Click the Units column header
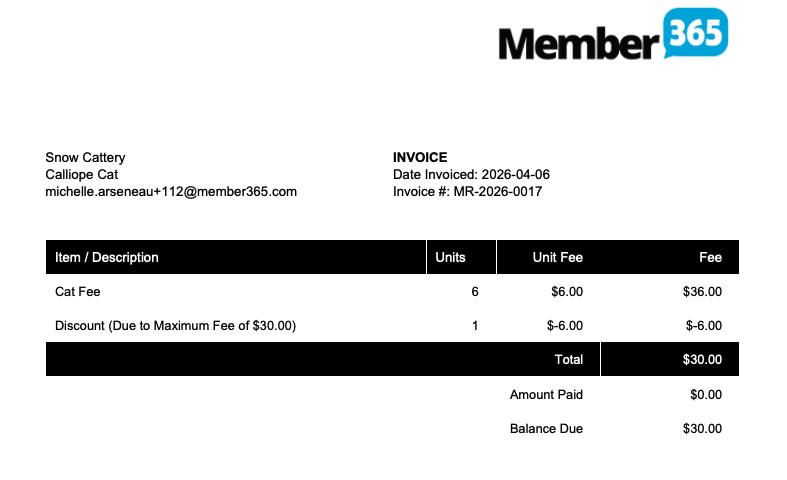The image size is (787, 480). (x=451, y=257)
